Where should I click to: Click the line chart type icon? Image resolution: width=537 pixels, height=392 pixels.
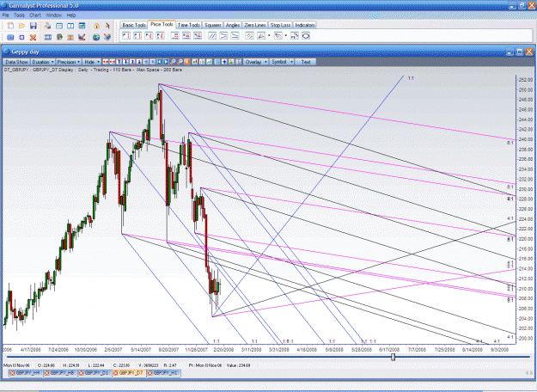pyautogui.click(x=209, y=62)
